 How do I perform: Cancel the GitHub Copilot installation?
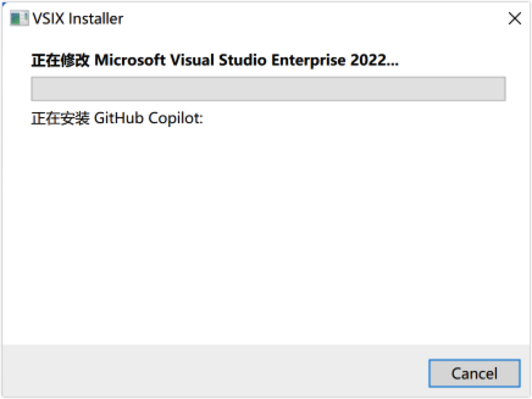[475, 373]
